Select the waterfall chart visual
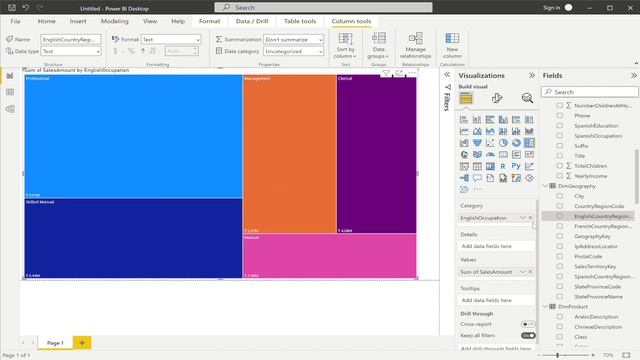The image size is (640, 360). (x=464, y=143)
